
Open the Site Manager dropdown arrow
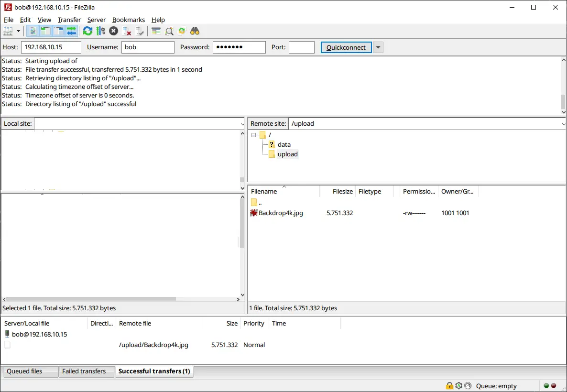click(17, 31)
